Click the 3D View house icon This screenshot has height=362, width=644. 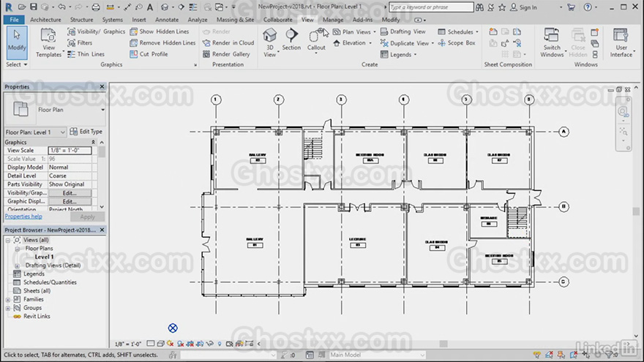pos(269,35)
